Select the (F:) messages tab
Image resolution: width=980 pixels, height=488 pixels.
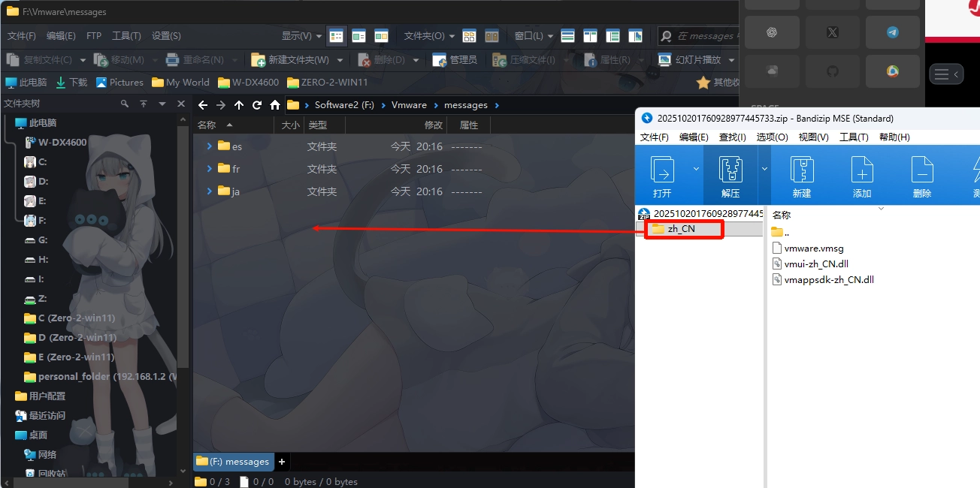234,462
